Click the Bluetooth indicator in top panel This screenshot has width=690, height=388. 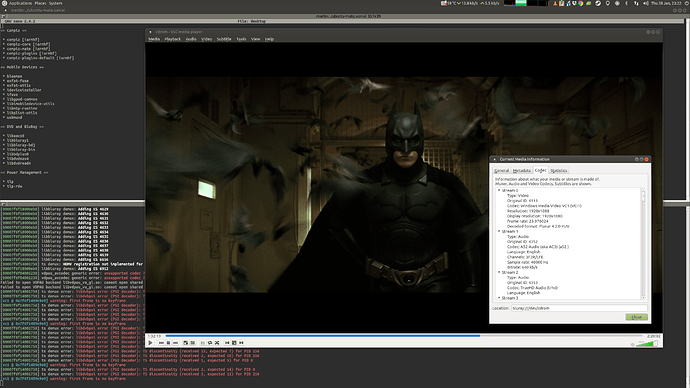[626, 3]
